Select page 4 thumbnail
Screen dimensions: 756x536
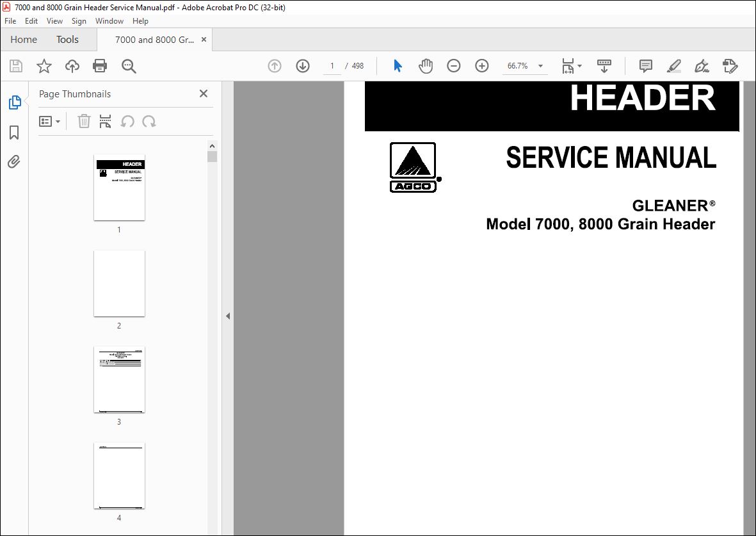point(119,475)
